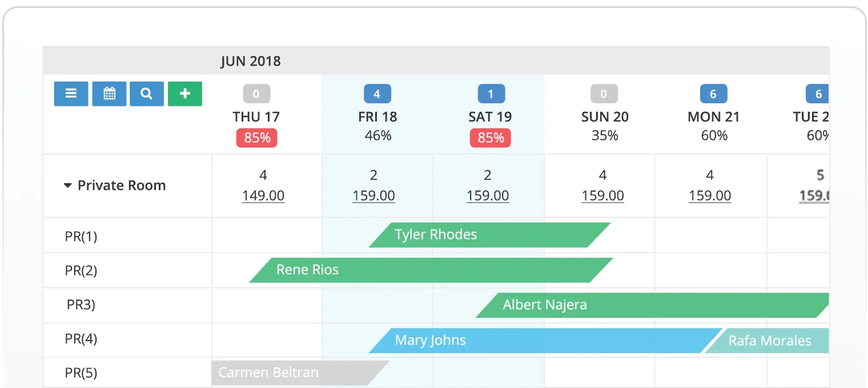868x388 pixels.
Task: Select the THU 17 date column header
Action: 256,117
